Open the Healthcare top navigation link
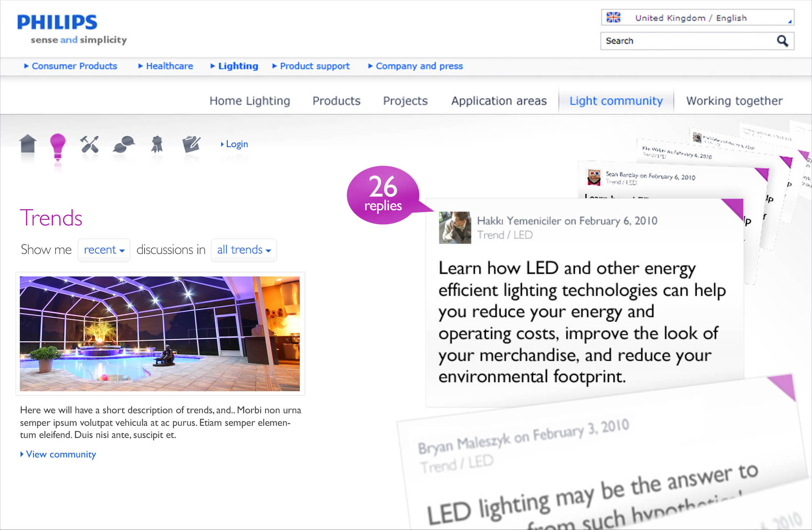This screenshot has width=812, height=530. (x=169, y=66)
